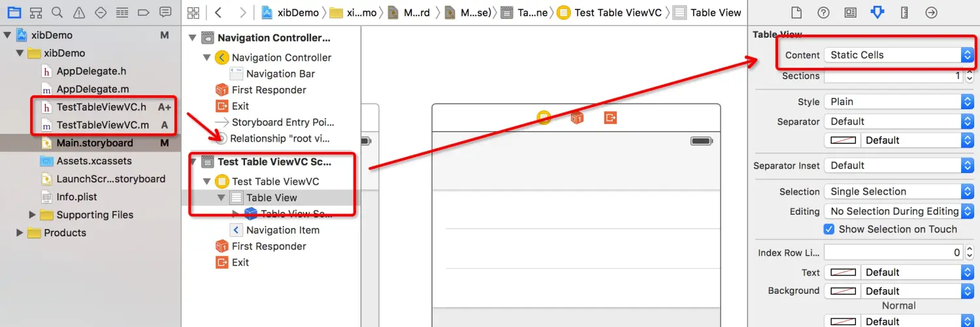Open the Symbol navigator tab

tap(36, 12)
